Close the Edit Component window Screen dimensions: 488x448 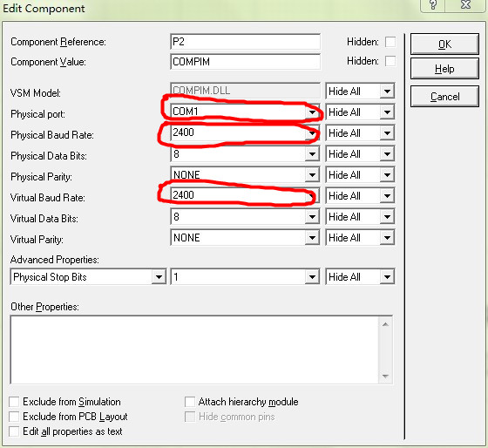465,5
